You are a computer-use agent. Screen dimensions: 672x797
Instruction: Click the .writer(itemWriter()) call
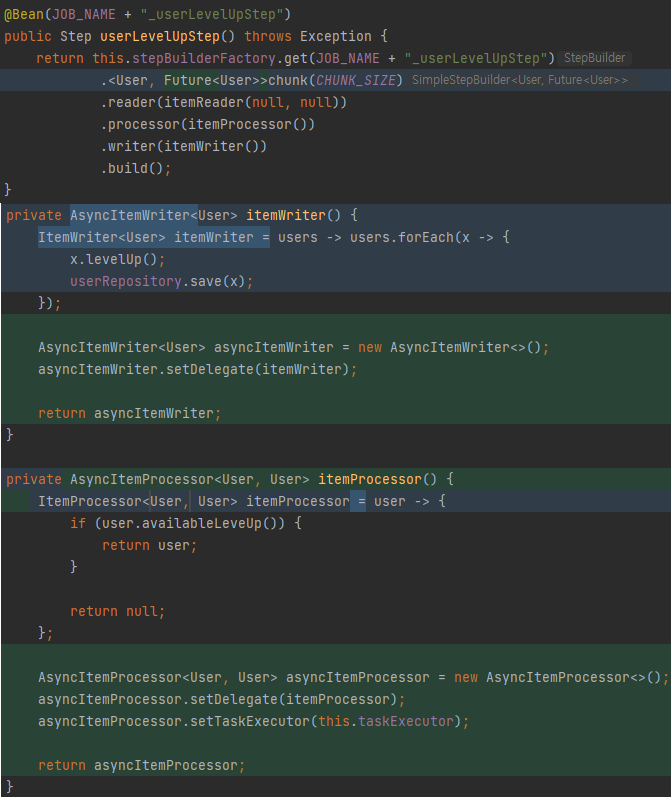[x=184, y=146]
